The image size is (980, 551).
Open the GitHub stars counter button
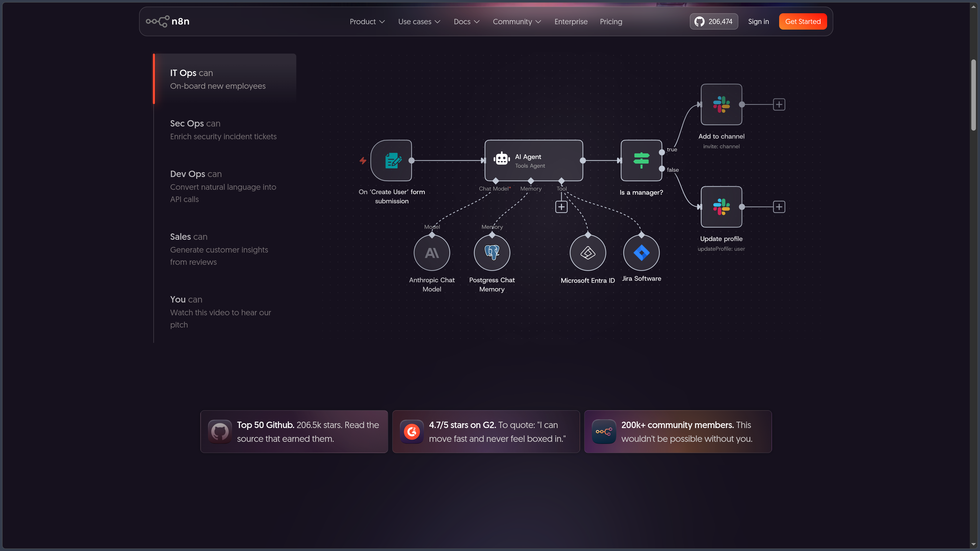pyautogui.click(x=714, y=21)
